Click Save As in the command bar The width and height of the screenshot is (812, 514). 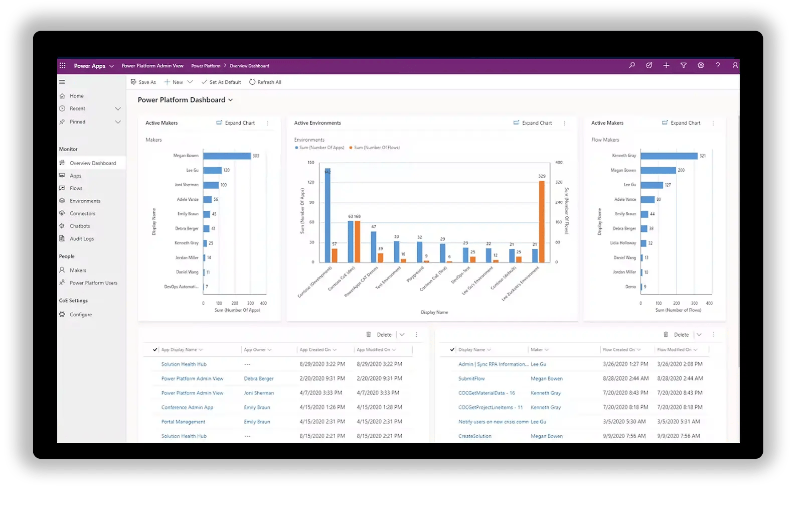click(x=143, y=82)
